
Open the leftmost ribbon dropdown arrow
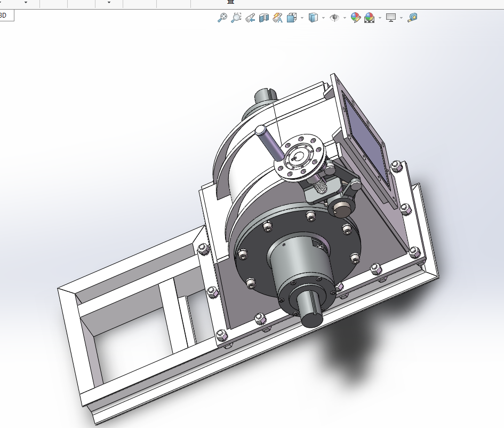point(26,3)
